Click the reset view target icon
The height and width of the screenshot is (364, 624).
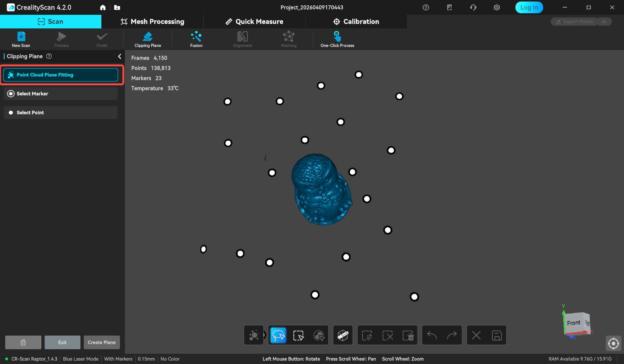click(x=613, y=344)
